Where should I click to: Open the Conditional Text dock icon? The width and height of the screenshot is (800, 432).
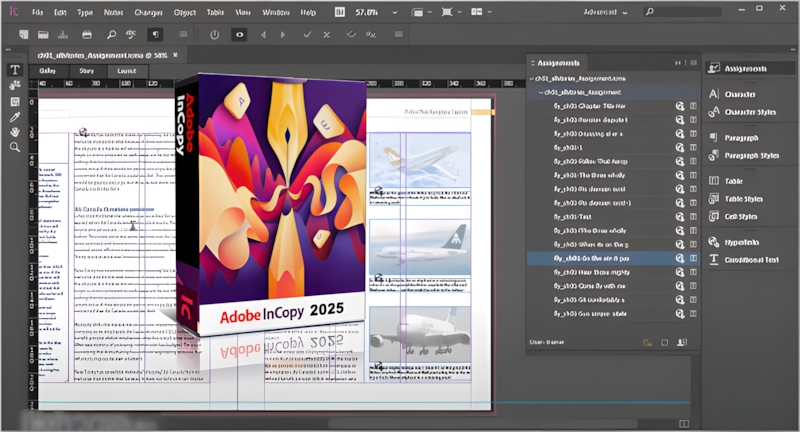(714, 260)
